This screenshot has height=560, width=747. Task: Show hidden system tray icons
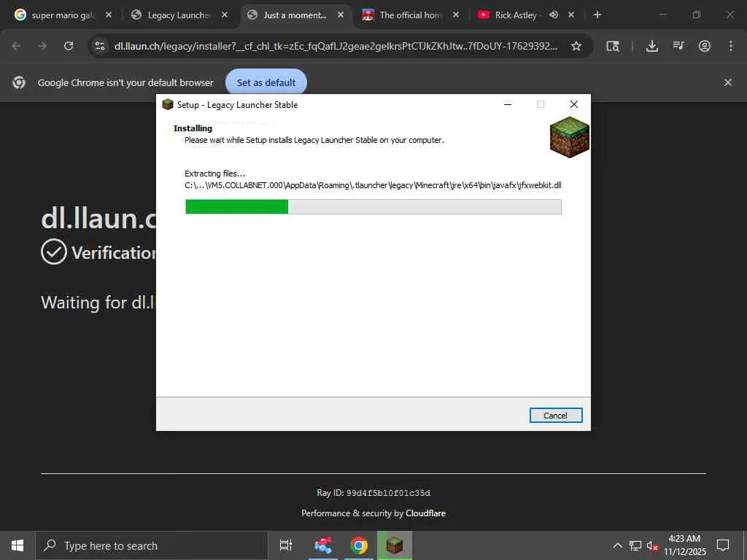click(617, 545)
